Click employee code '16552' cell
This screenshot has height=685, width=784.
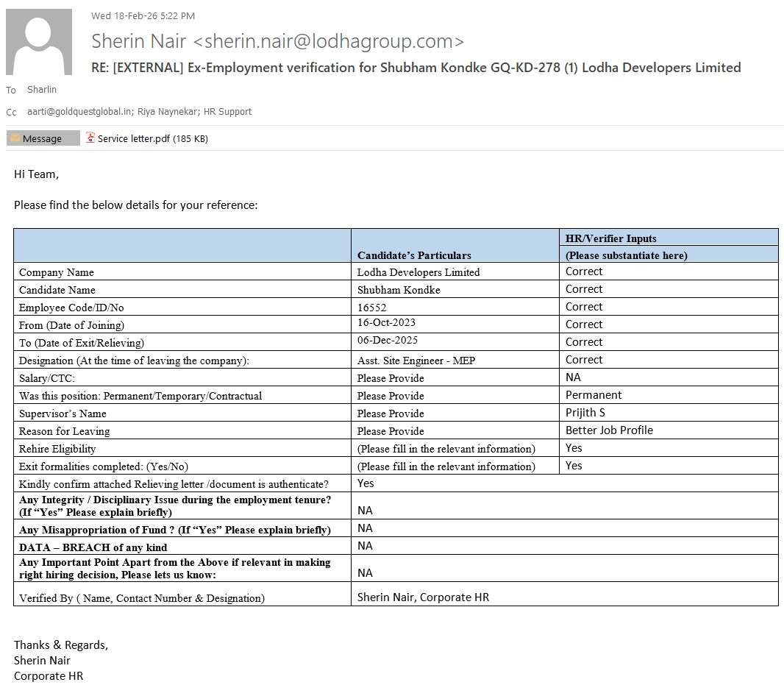371,308
